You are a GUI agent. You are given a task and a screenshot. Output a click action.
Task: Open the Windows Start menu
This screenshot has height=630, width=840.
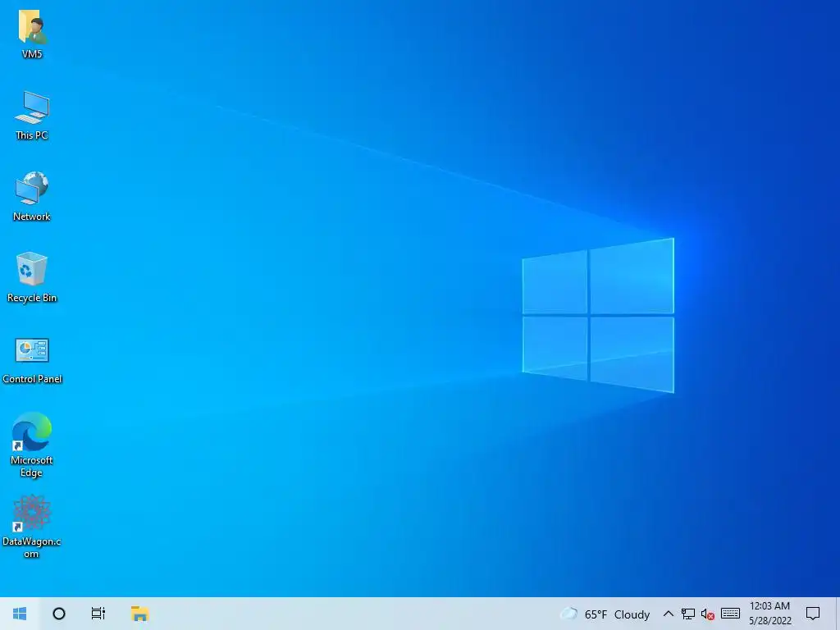pyautogui.click(x=20, y=614)
